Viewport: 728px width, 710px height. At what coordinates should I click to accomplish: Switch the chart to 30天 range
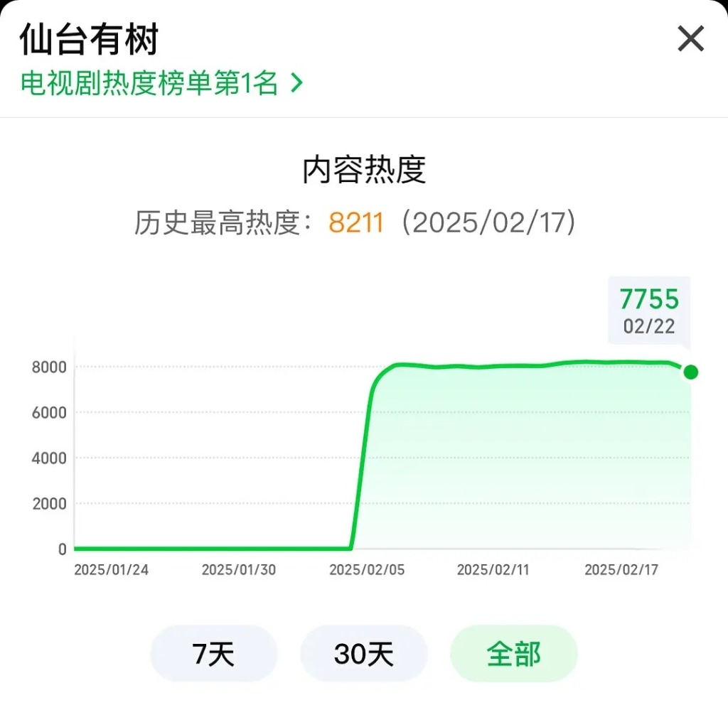pos(364,654)
